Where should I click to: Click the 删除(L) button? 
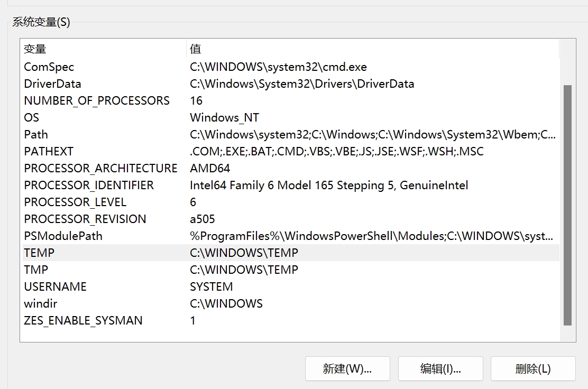tap(533, 369)
